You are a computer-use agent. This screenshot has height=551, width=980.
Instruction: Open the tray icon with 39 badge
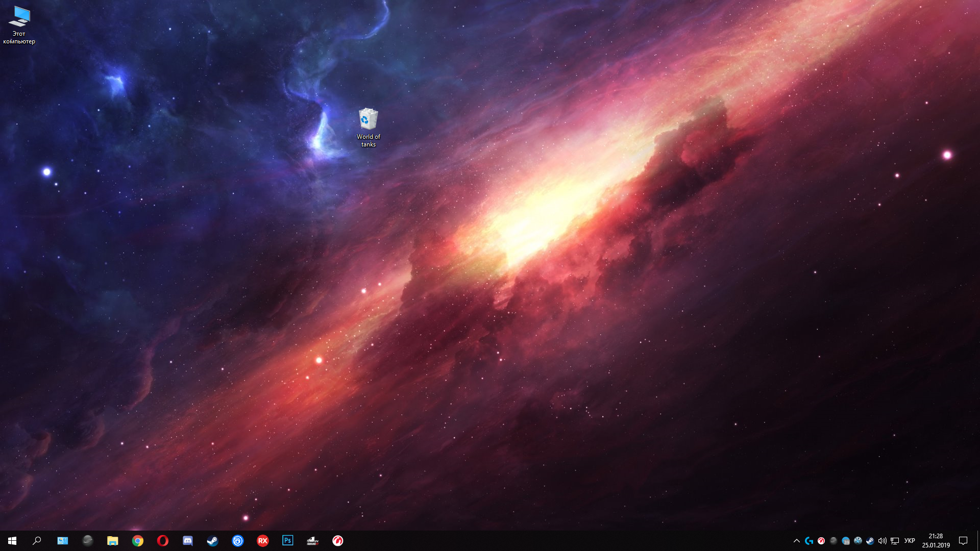(x=846, y=541)
